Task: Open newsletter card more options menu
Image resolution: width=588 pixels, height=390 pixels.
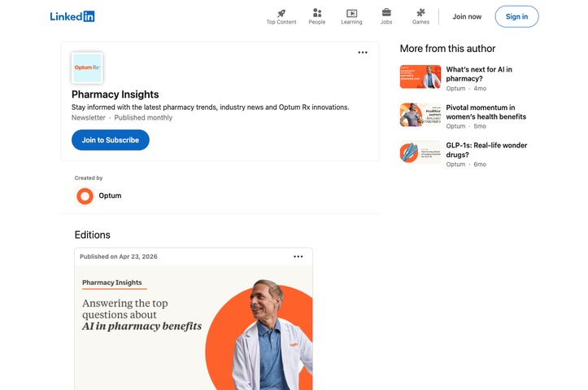Action: 363,52
